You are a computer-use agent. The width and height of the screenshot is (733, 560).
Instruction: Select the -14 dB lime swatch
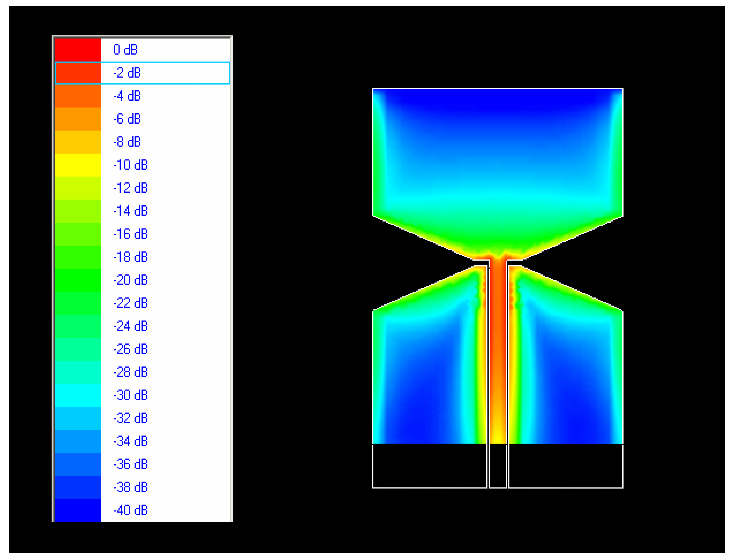coord(78,211)
